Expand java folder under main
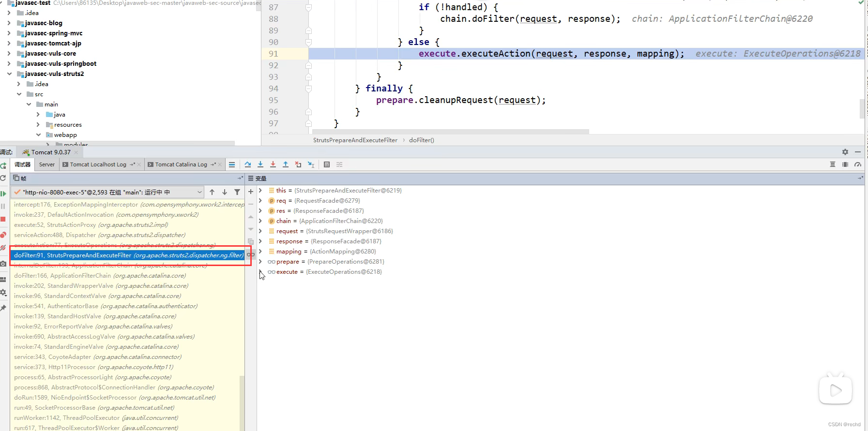Screen dimensions: 868x431 click(x=38, y=114)
